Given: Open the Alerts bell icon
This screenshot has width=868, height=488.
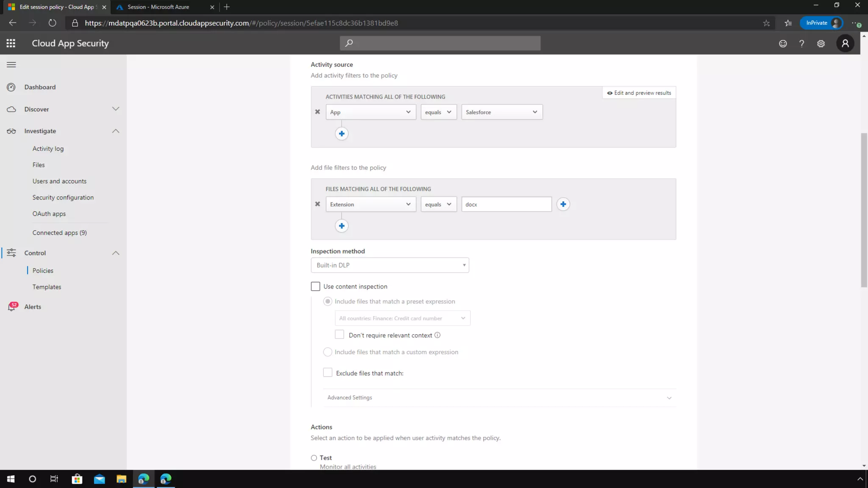Looking at the screenshot, I should coord(11,307).
